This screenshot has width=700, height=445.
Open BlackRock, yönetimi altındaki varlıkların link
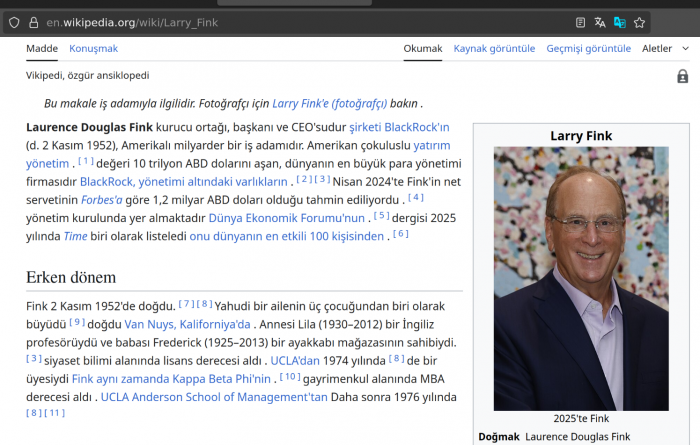tap(183, 182)
